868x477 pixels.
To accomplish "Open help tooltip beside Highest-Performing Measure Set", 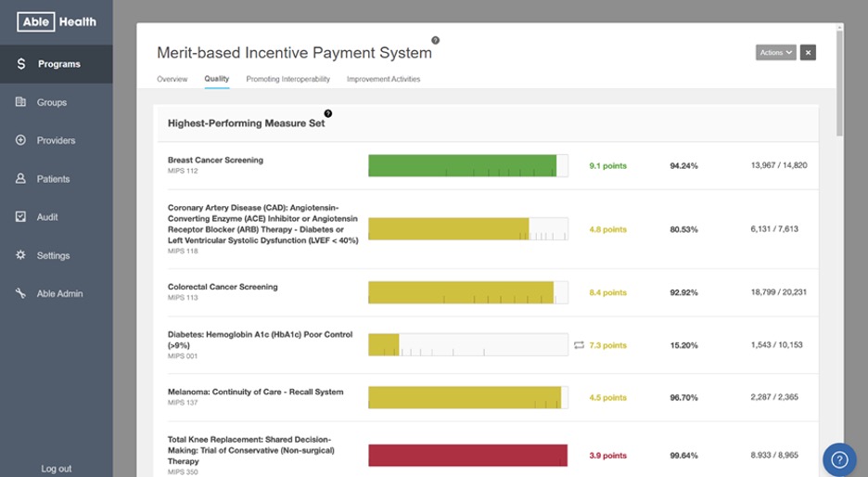I will click(x=327, y=113).
